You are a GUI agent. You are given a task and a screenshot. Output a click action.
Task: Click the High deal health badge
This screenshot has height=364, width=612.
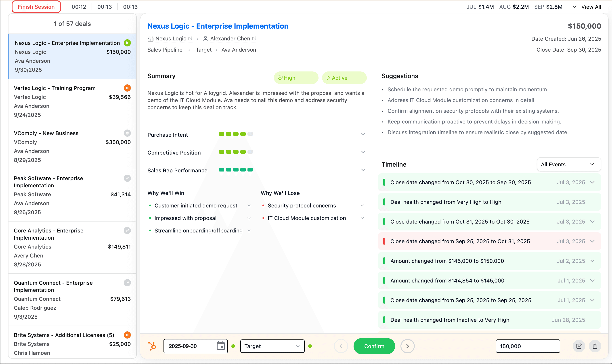click(x=296, y=78)
